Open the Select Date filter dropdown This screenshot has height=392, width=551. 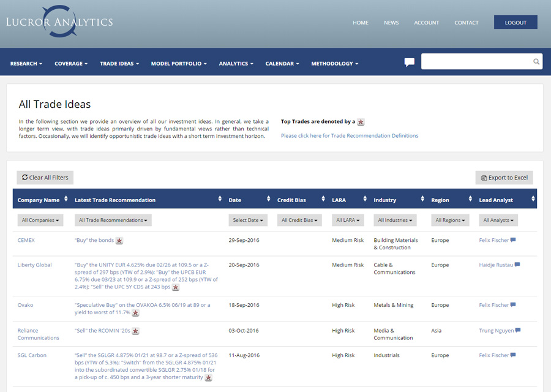pyautogui.click(x=248, y=220)
